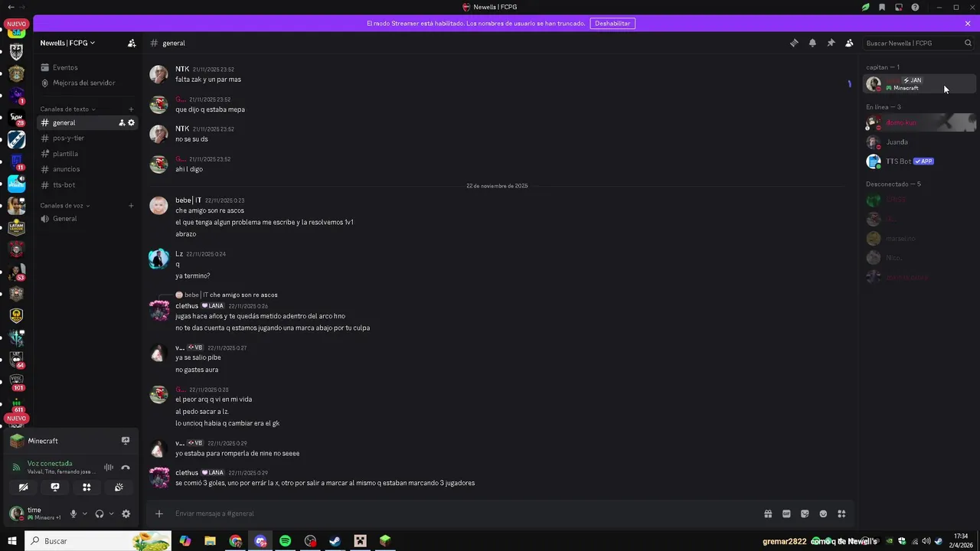Open the Windows Start menu
This screenshot has height=551, width=980.
coord(12,541)
